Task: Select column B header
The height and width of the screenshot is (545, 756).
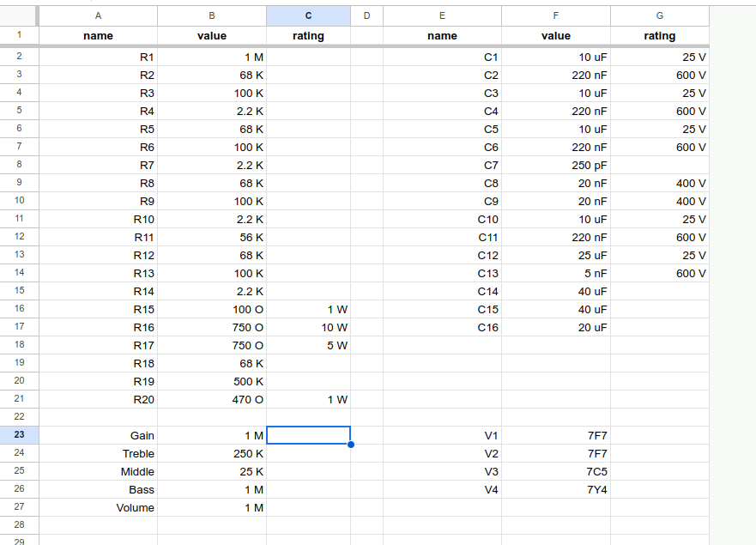Action: [x=212, y=16]
